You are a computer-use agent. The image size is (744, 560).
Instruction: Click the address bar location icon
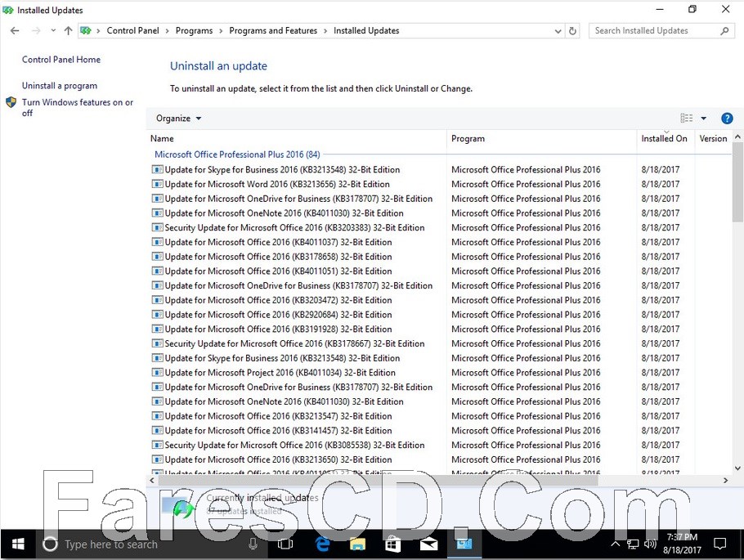point(86,31)
